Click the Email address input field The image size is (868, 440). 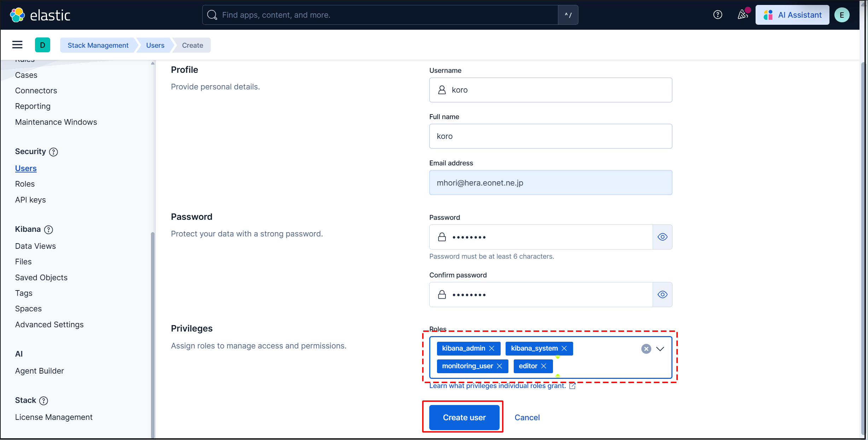[x=550, y=183]
